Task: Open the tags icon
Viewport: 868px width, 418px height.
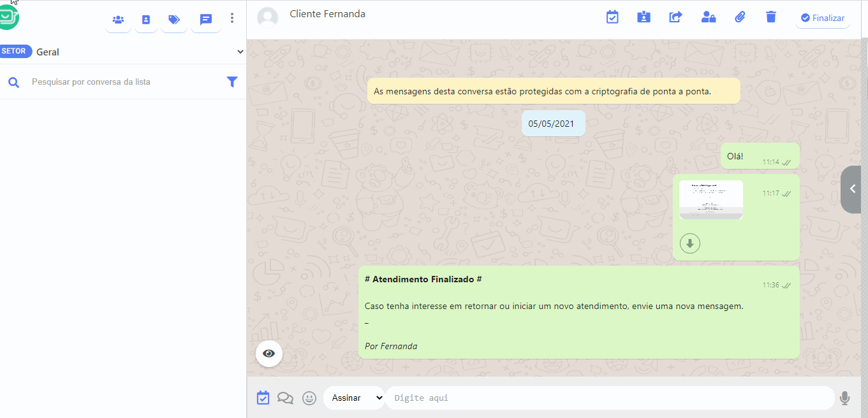Action: click(174, 20)
